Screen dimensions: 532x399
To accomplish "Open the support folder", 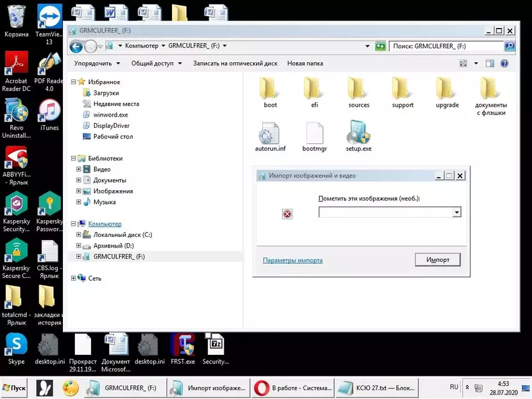I will coord(402,92).
